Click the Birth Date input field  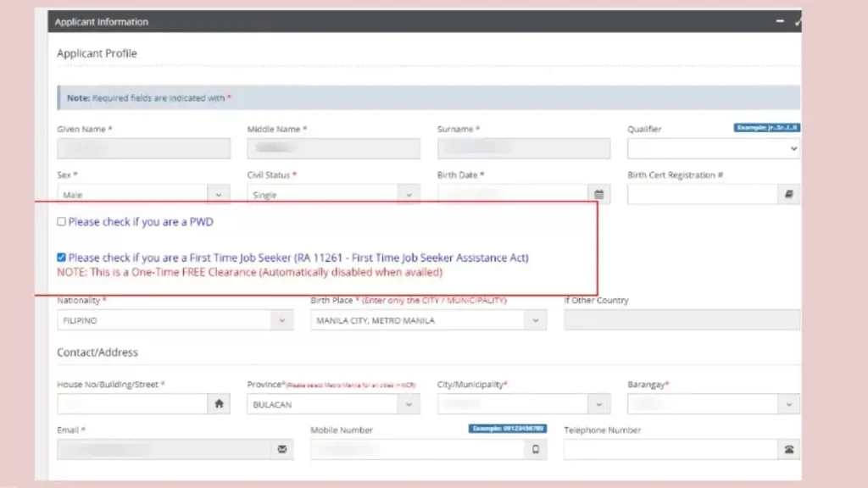click(x=513, y=194)
